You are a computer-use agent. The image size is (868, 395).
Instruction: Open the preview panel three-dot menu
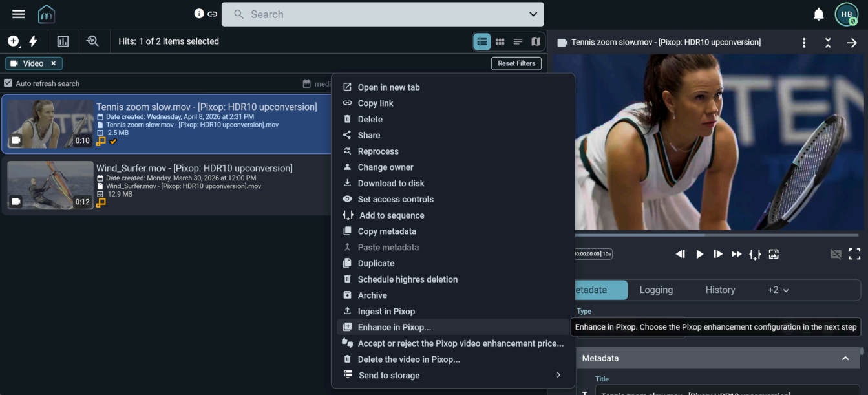pos(804,43)
